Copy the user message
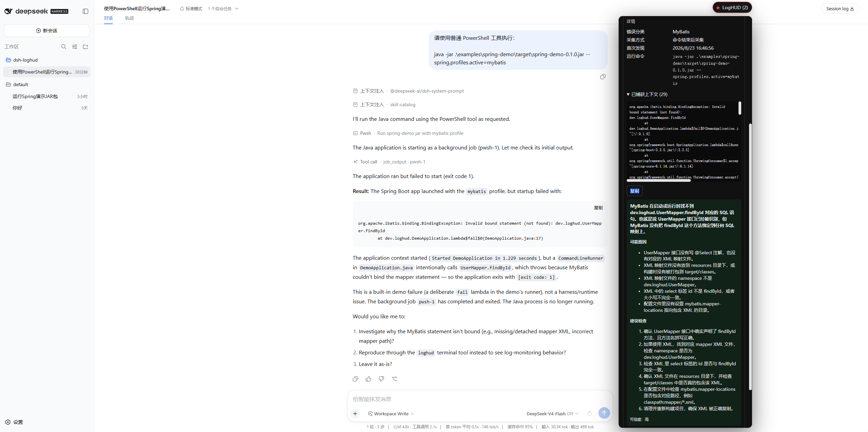Viewport: 868px width, 432px height. click(x=603, y=77)
